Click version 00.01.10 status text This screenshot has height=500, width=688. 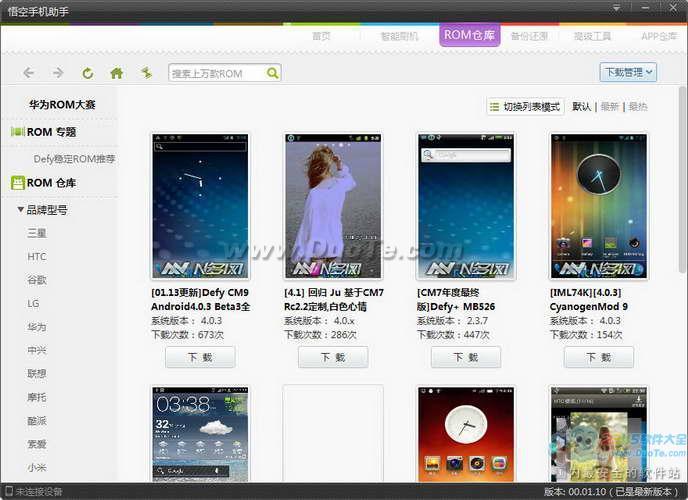[x=612, y=492]
